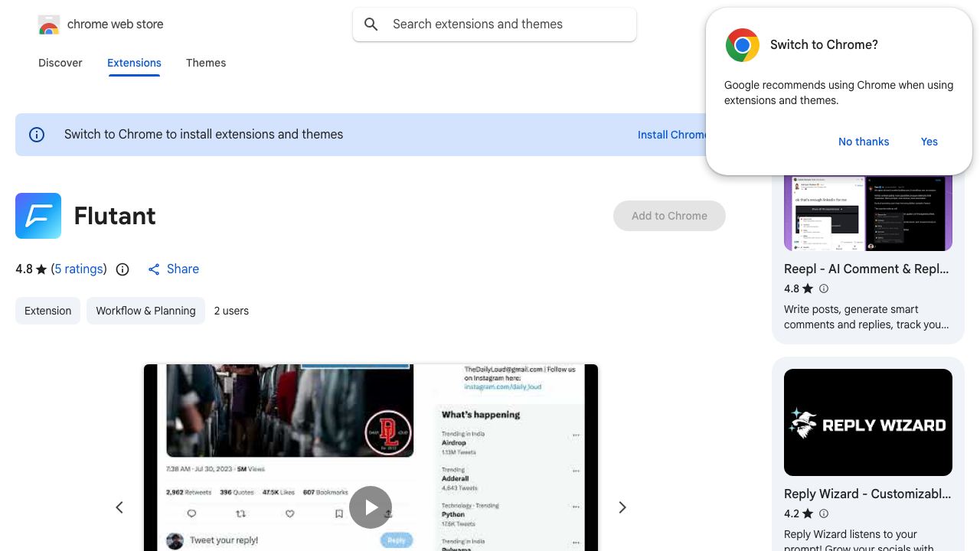
Task: Click the 2 users text
Action: tap(231, 311)
